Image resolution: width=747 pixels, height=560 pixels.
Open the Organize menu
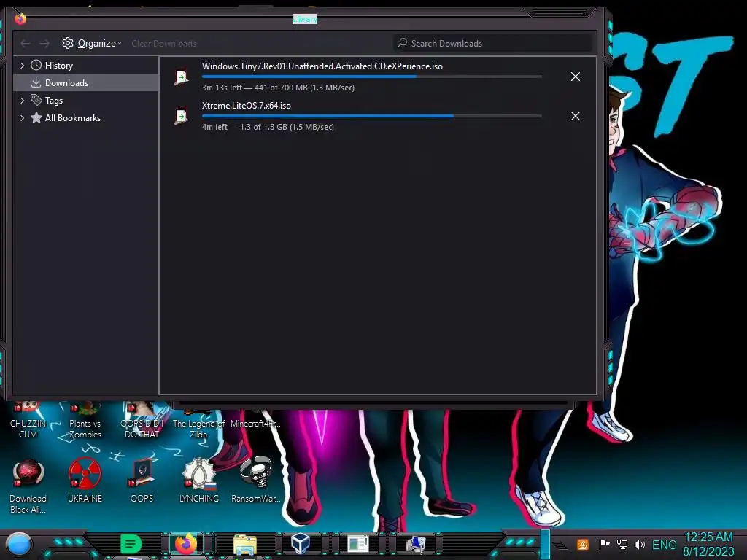(91, 43)
